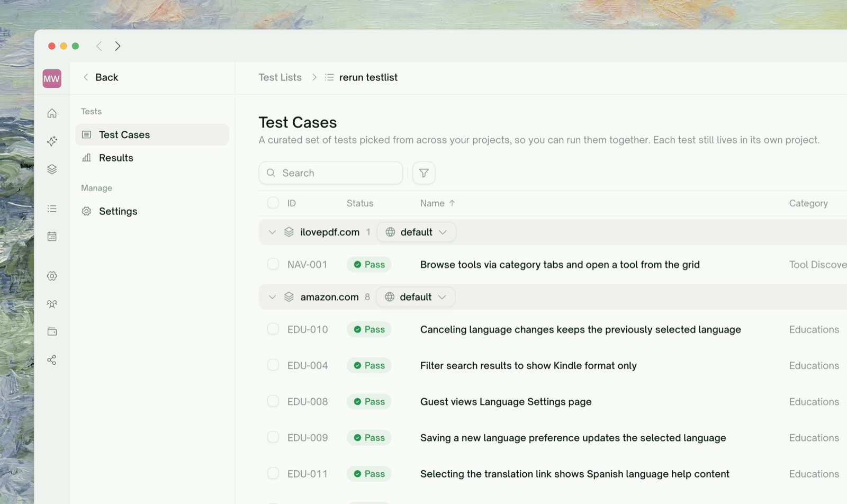Click the MW avatar badge

click(52, 79)
